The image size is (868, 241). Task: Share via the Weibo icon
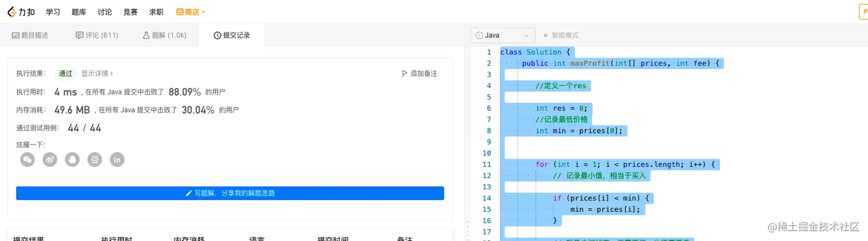pyautogui.click(x=50, y=159)
